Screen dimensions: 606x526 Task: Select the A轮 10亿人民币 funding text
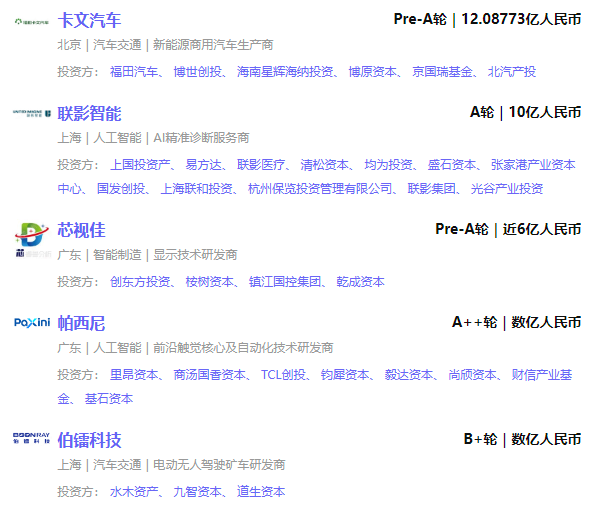pos(526,112)
